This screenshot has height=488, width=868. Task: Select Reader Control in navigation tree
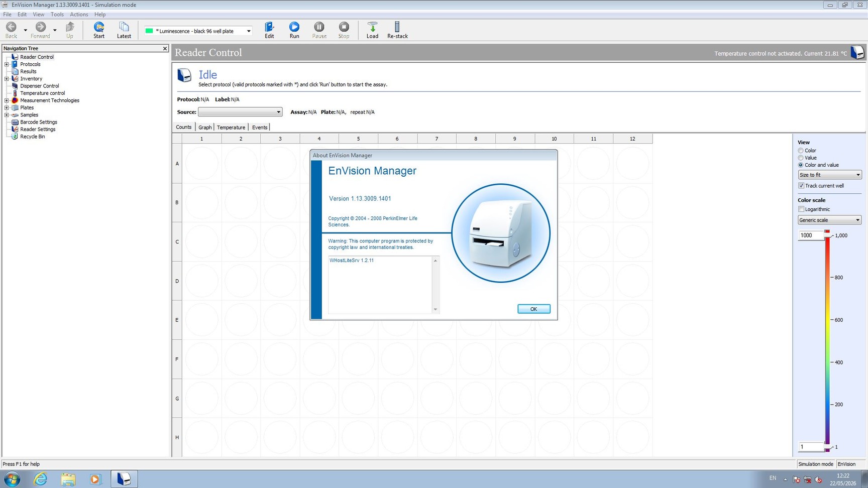click(37, 57)
